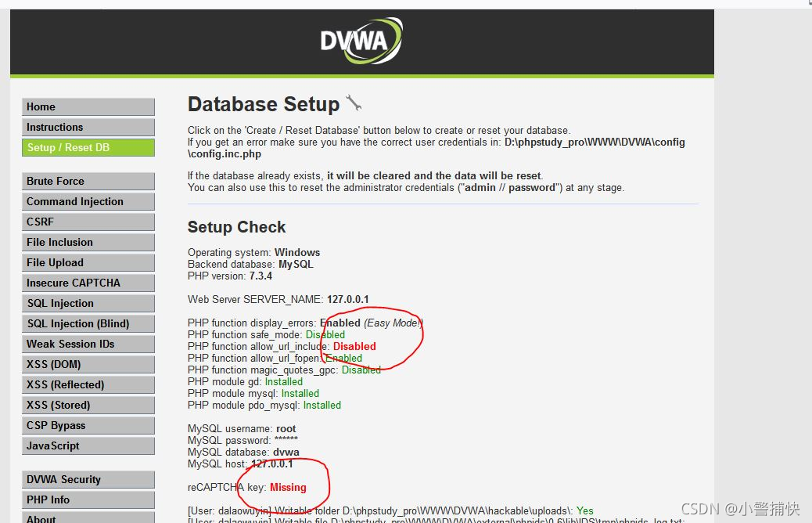Open the SQL Injection module
Image resolution: width=812 pixels, height=523 pixels.
pos(88,303)
